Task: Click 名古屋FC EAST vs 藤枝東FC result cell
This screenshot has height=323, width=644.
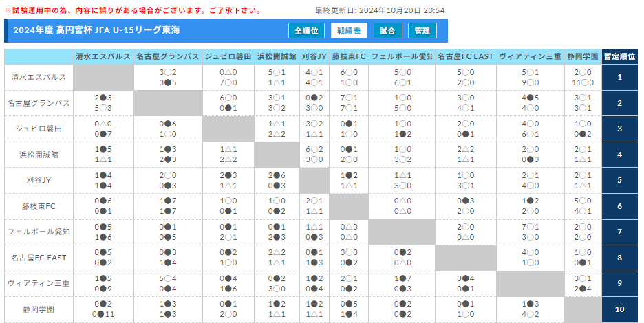Action: [x=349, y=258]
